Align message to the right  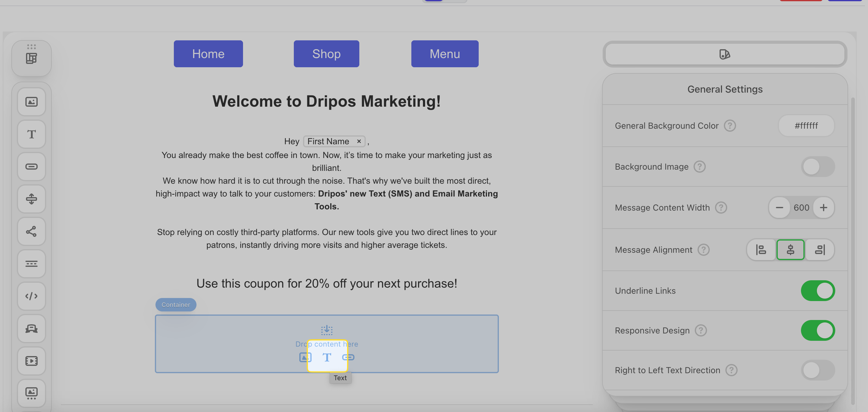point(819,250)
